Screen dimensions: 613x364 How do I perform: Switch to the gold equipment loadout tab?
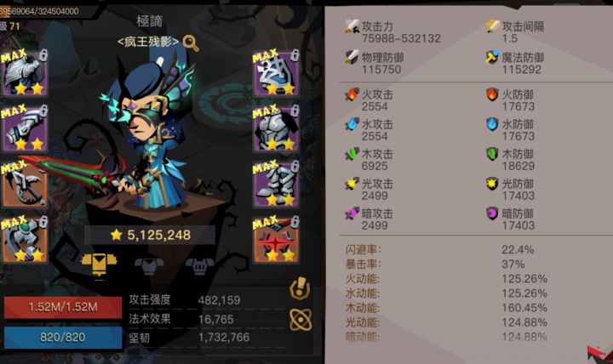[x=100, y=264]
